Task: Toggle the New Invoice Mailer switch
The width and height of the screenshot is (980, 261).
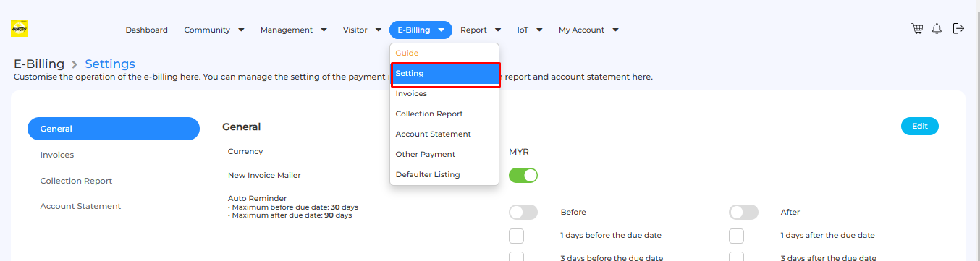Action: coord(523,175)
